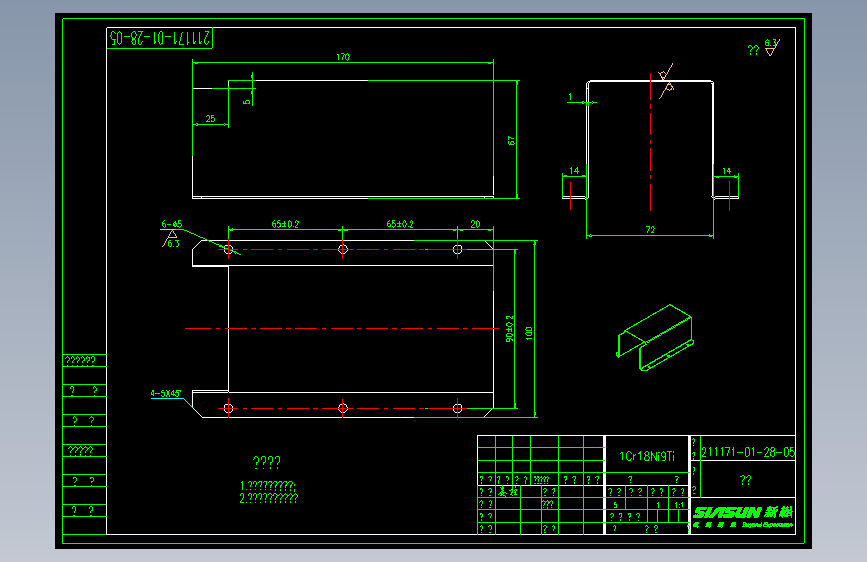The image size is (867, 562).
Task: Click technical note line starting with 1.
Action: click(x=268, y=486)
